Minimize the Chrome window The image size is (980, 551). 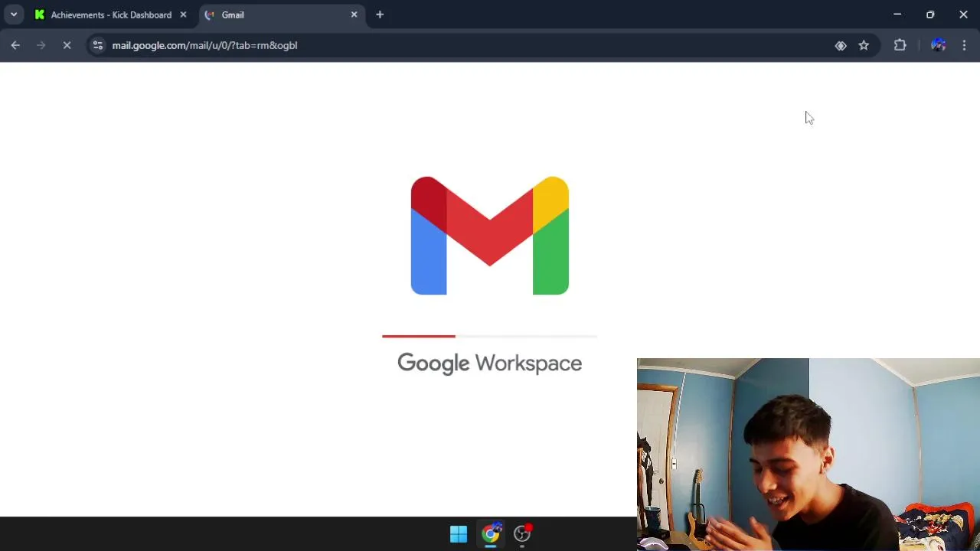click(x=897, y=15)
